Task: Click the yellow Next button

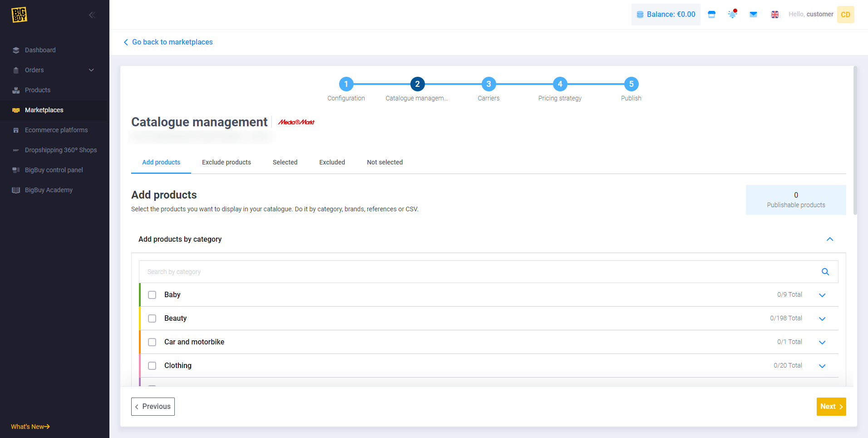Action: (831, 407)
